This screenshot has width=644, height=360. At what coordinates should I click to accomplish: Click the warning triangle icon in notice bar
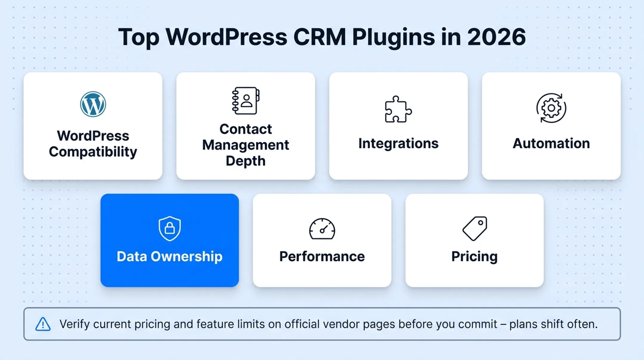coord(43,324)
